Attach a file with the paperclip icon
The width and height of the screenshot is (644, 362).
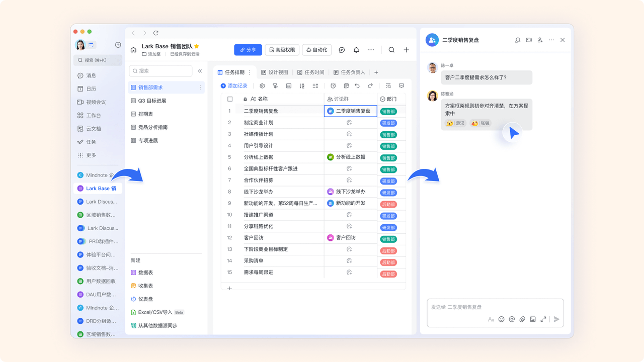(522, 319)
